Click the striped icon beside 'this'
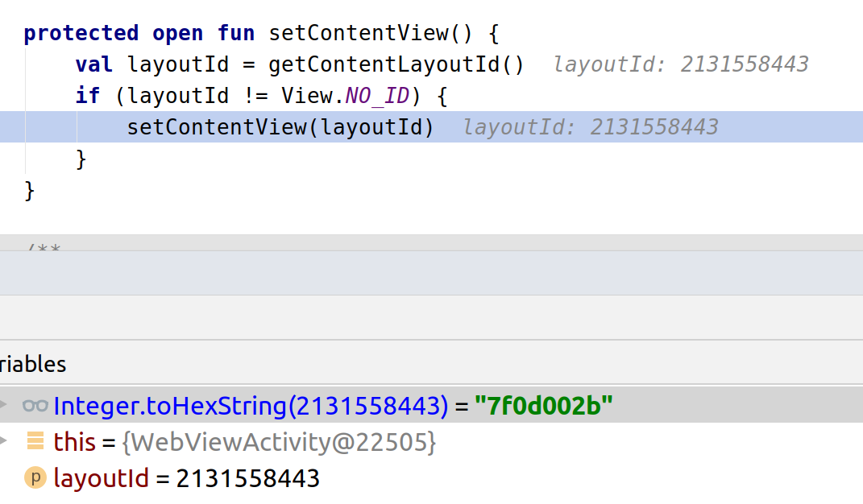 35,441
